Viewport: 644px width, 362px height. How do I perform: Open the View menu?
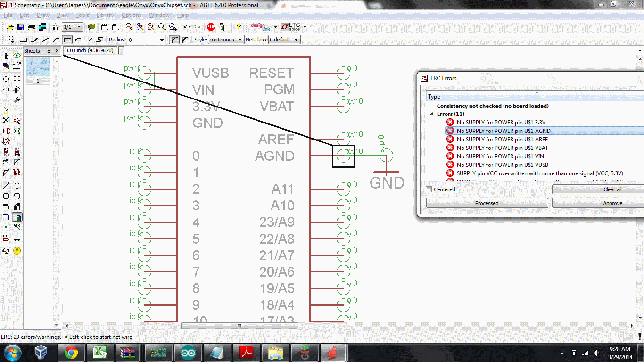tap(63, 15)
